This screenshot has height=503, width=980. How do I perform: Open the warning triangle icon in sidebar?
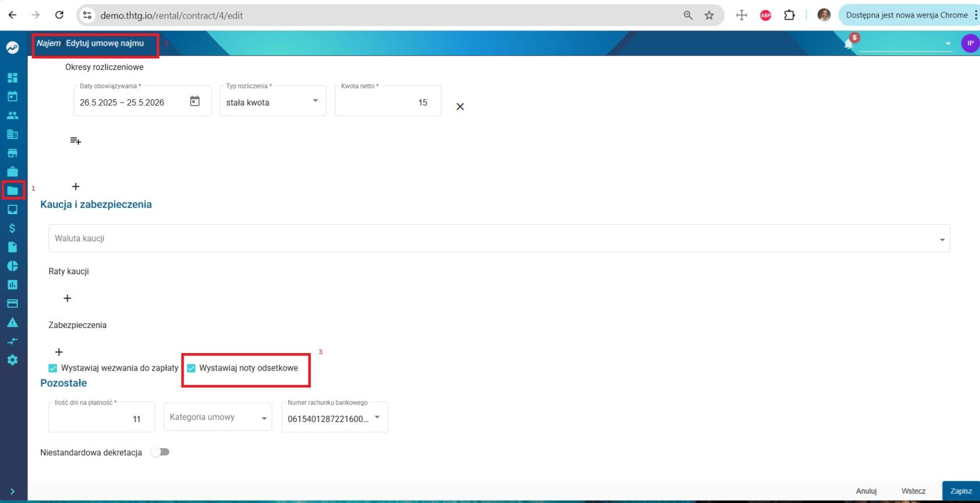[12, 322]
